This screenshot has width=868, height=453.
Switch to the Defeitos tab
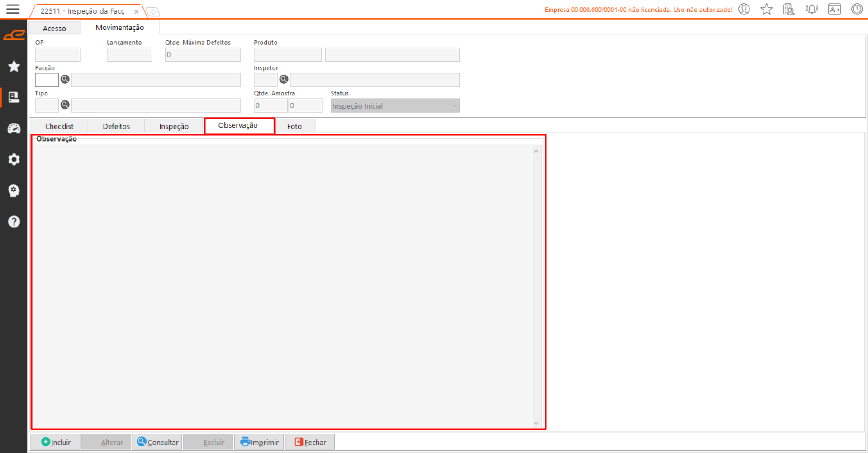(116, 126)
